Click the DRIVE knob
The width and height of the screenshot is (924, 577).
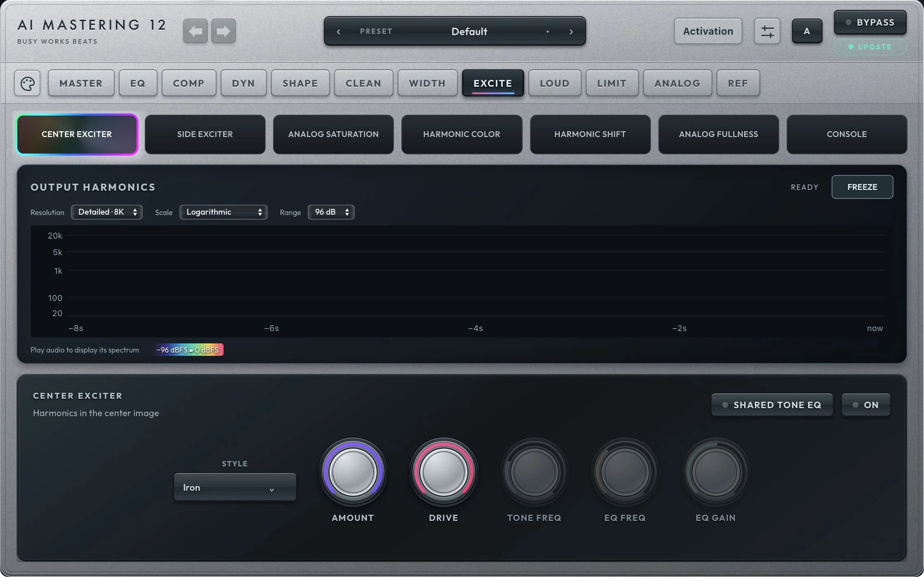point(443,472)
